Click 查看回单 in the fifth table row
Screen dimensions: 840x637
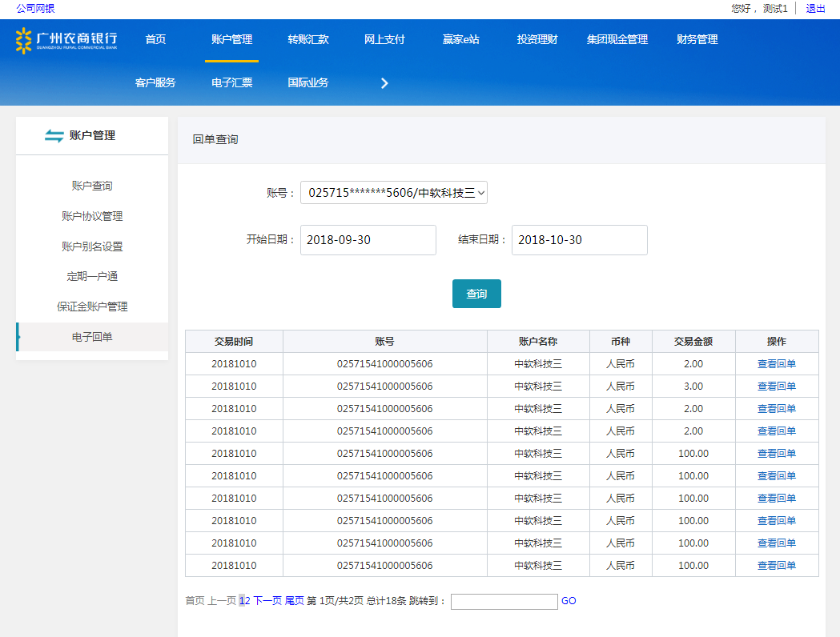click(776, 454)
